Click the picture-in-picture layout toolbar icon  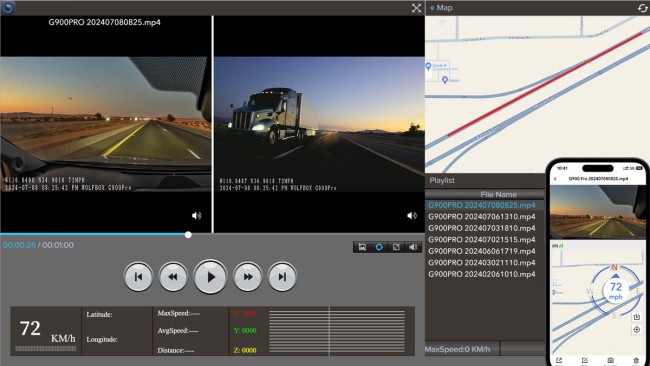pyautogui.click(x=396, y=247)
